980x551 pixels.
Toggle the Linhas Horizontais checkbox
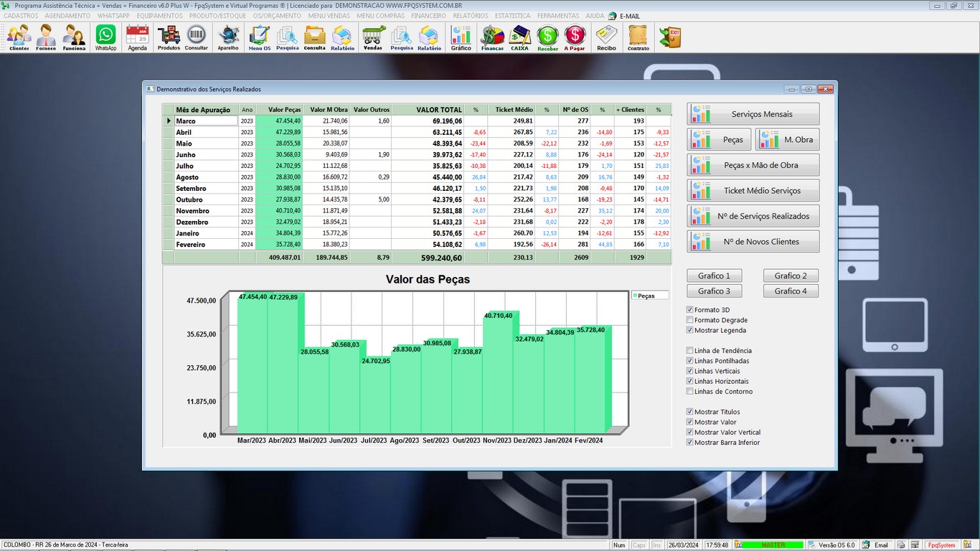point(690,381)
